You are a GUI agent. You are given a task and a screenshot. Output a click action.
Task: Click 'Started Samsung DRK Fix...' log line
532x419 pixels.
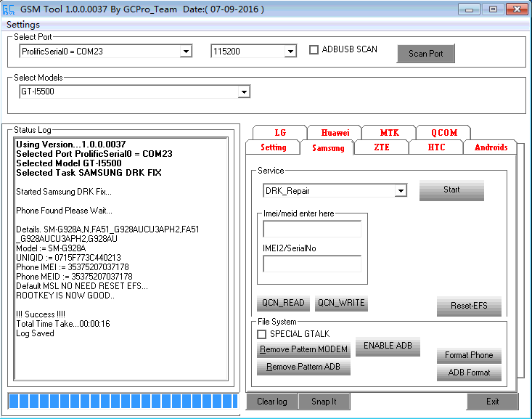(64, 192)
